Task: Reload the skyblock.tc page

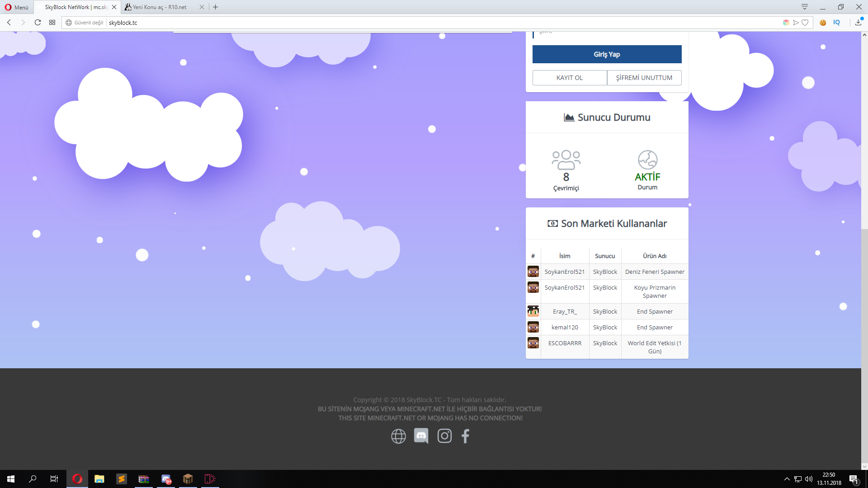Action: (38, 23)
